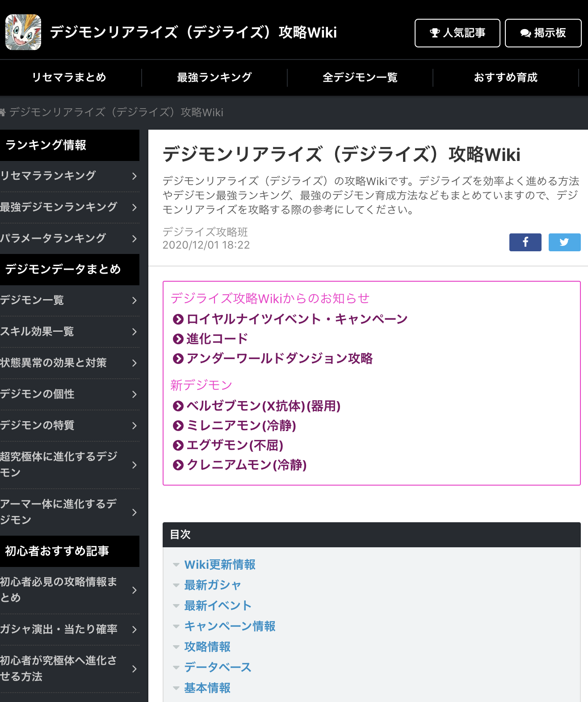Jump to データベース in table of contents
This screenshot has width=588, height=702.
pos(218,668)
